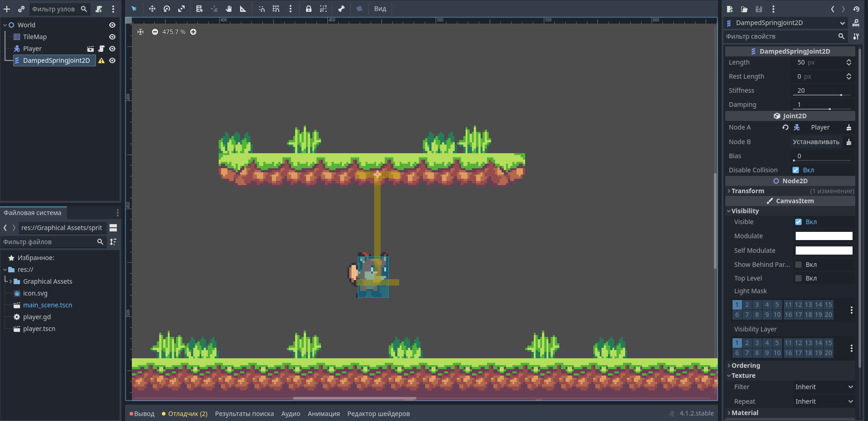Click the Modulate color swatch

tap(823, 236)
